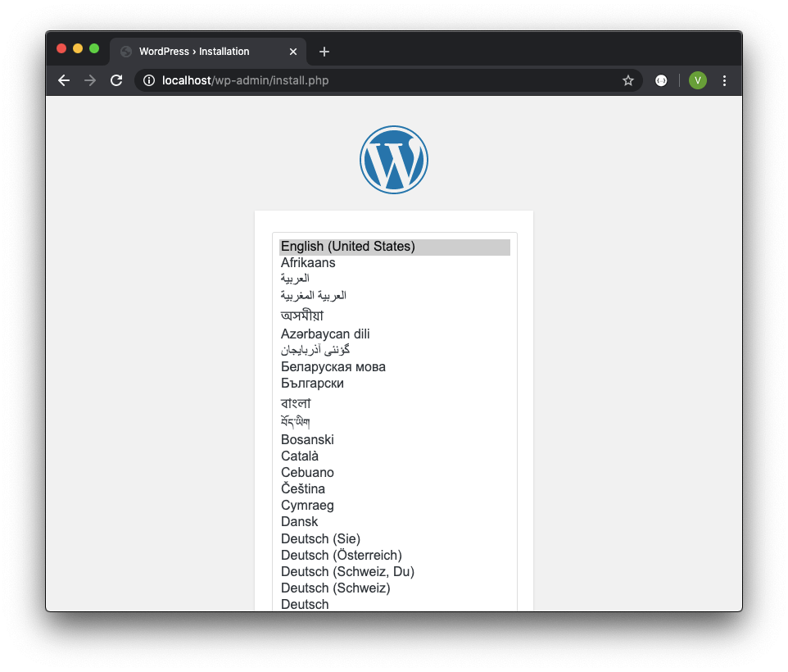Image resolution: width=788 pixels, height=672 pixels.
Task: Select the WordPress › Installation tab
Action: (208, 52)
